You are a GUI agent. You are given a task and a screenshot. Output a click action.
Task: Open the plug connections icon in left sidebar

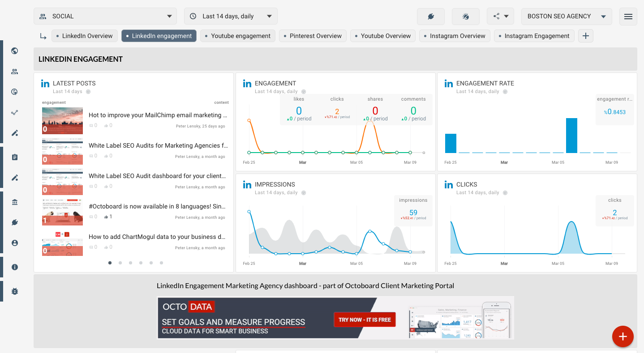[15, 222]
